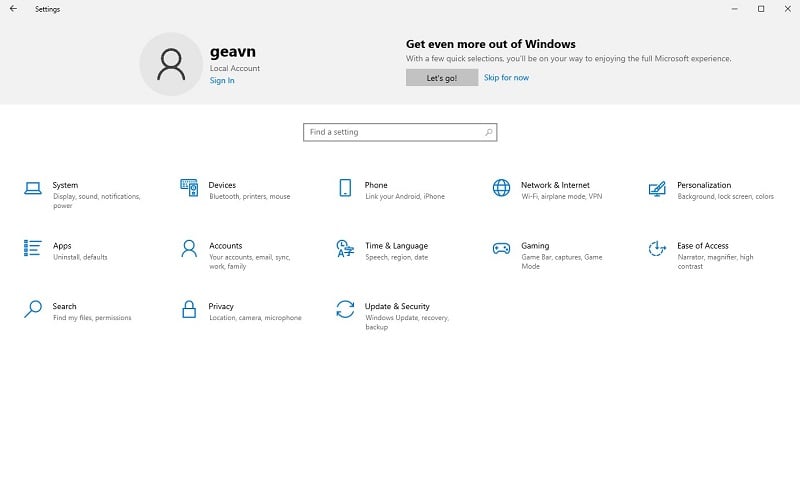Open the Search category label
800x490 pixels.
64,306
